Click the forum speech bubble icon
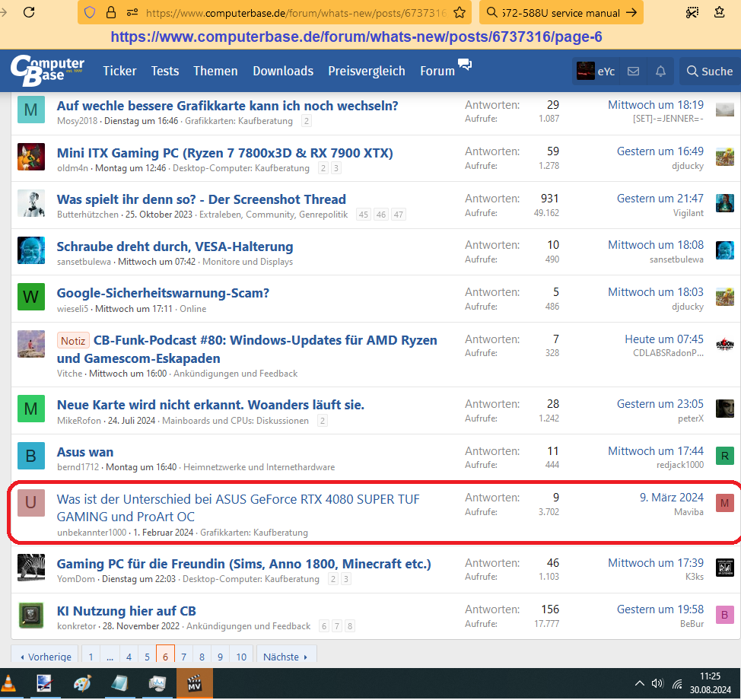741x700 pixels. click(x=465, y=64)
